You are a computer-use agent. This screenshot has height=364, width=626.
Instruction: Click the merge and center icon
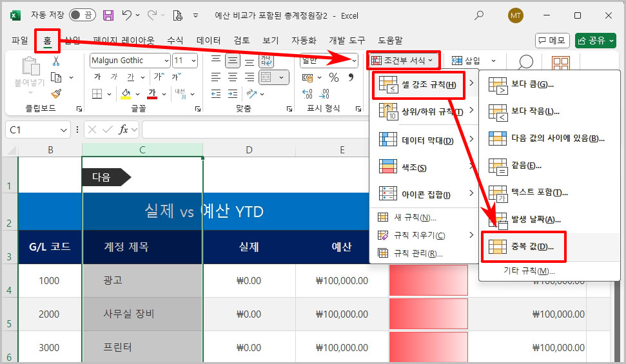(266, 77)
